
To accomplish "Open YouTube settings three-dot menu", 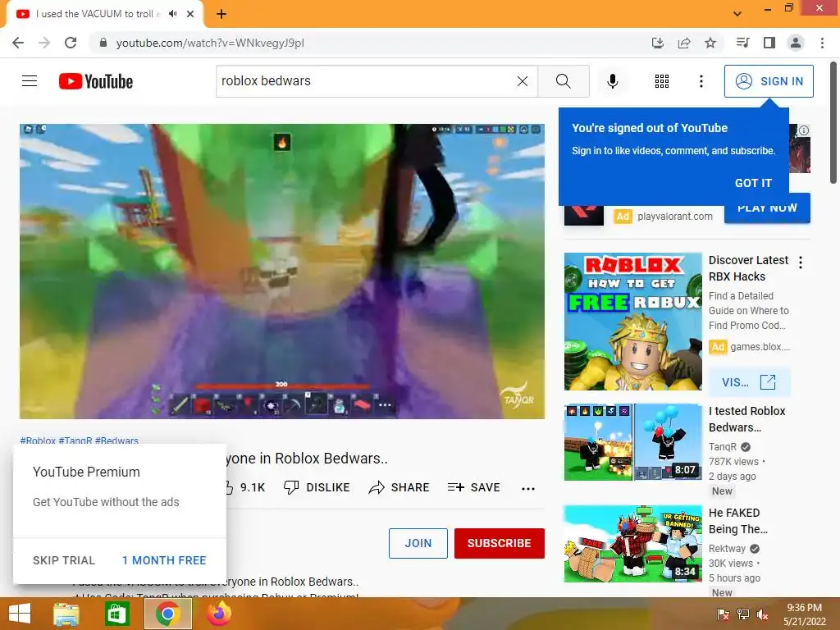I will 701,81.
